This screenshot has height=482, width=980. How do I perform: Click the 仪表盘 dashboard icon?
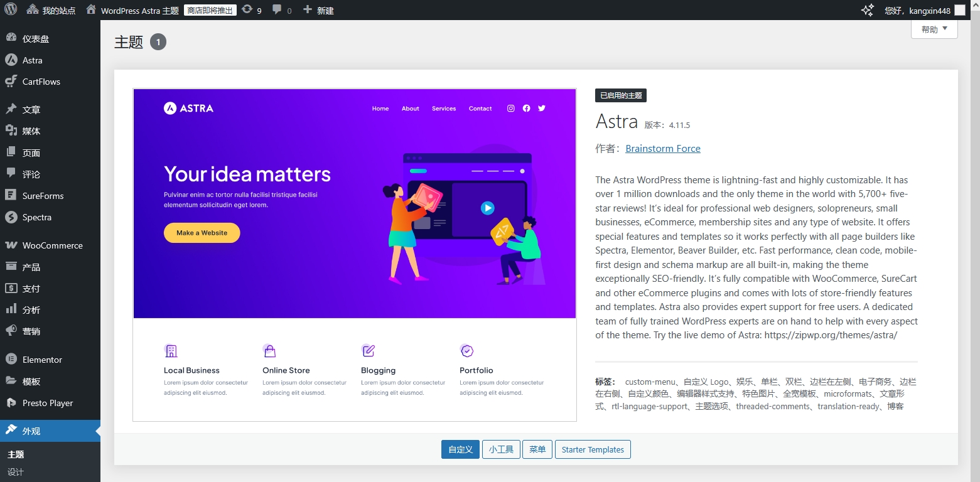coord(11,38)
